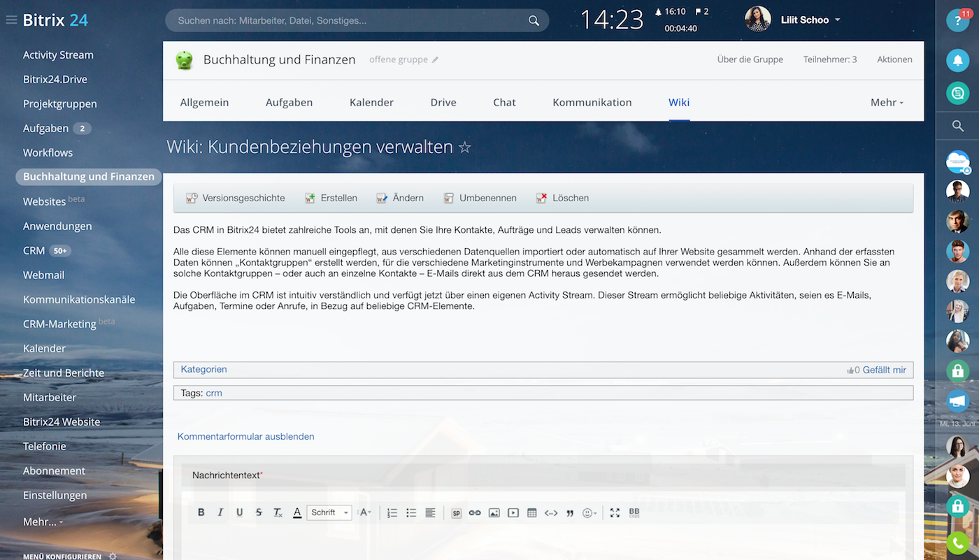
Task: Insert an image into the comment
Action: [494, 512]
